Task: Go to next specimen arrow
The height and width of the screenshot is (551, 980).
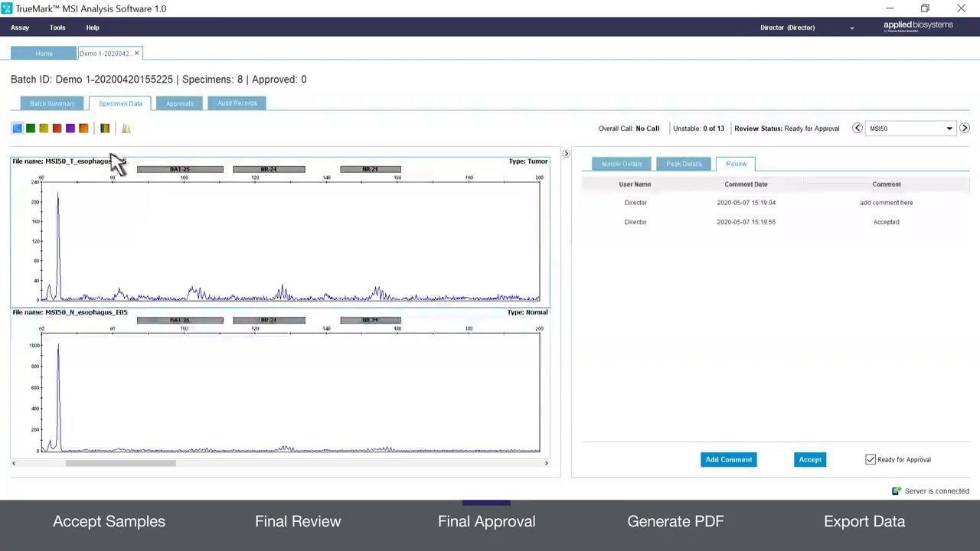Action: coord(965,129)
